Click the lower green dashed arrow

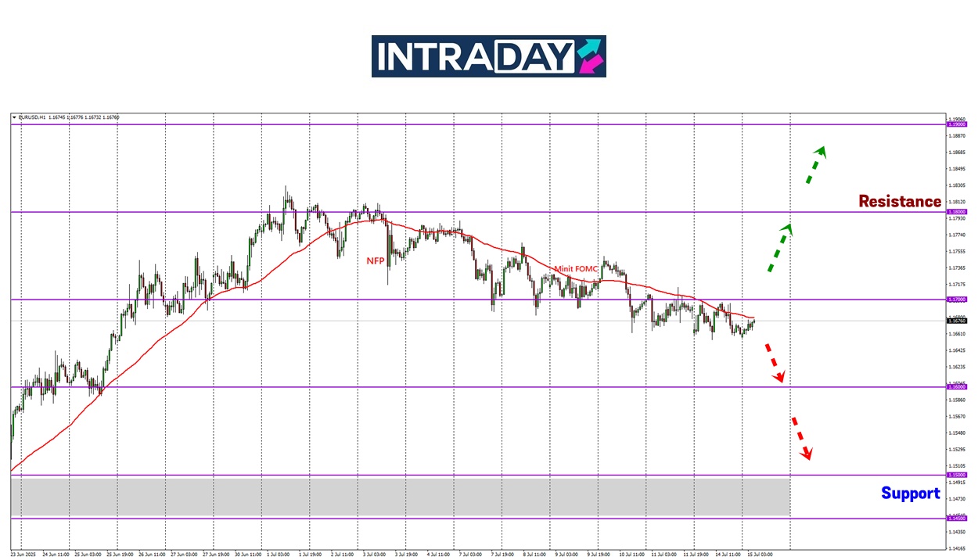779,248
